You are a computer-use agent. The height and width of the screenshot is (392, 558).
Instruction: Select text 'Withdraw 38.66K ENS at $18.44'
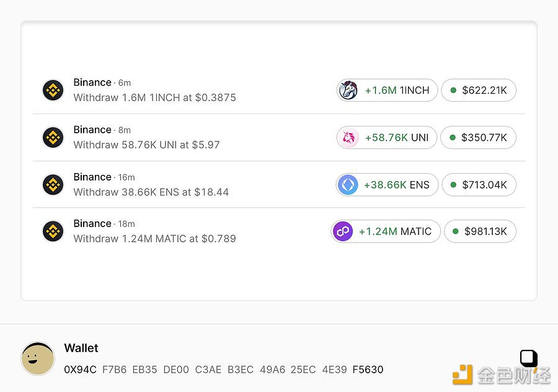151,192
